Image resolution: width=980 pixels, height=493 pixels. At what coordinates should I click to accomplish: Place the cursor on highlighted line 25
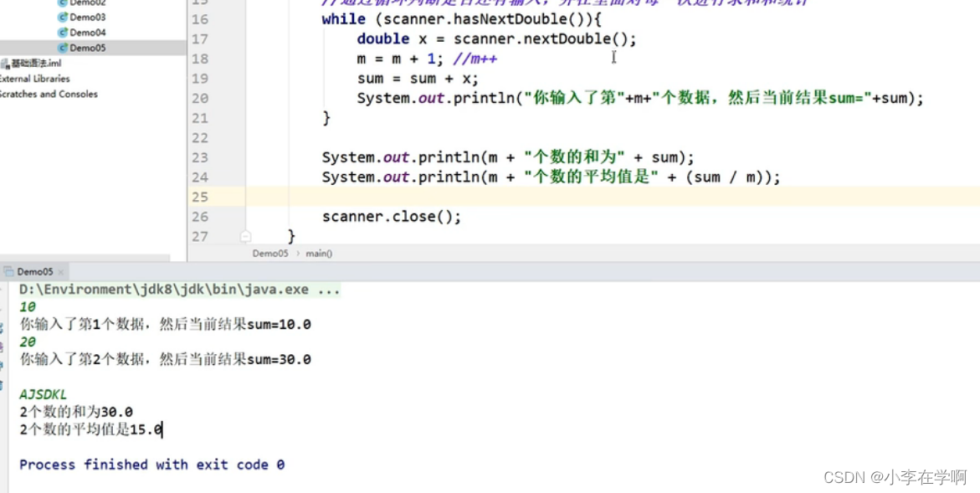418,197
